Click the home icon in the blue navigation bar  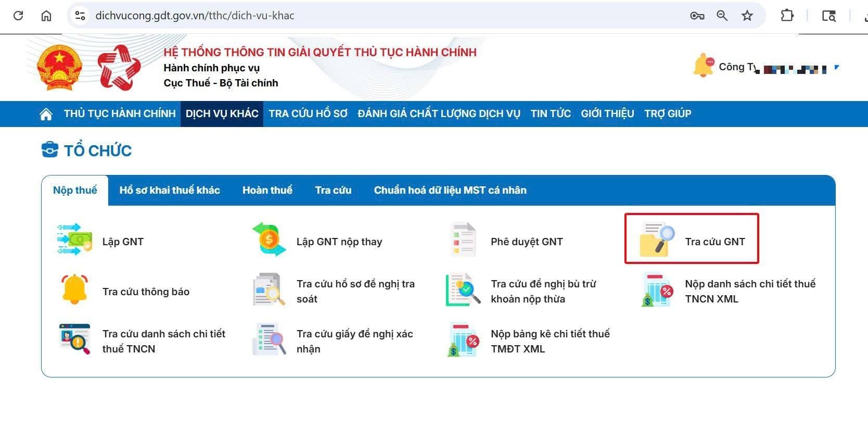[46, 114]
